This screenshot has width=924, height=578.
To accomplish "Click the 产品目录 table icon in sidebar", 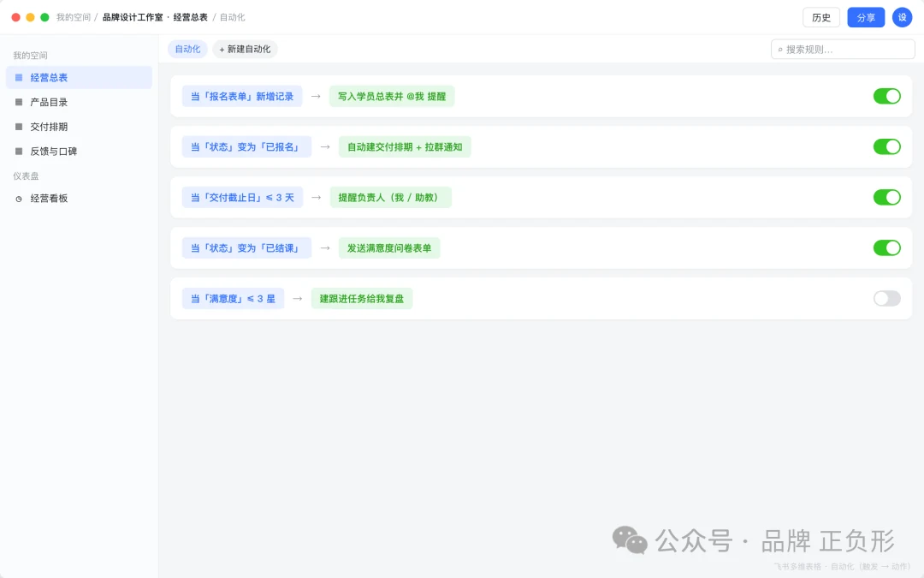I will (19, 102).
